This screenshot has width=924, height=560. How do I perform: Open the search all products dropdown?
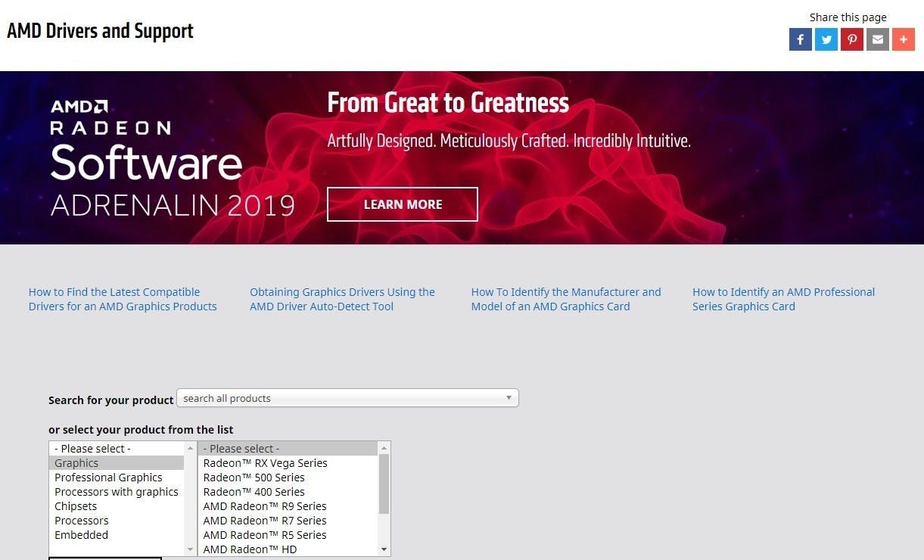tap(347, 398)
